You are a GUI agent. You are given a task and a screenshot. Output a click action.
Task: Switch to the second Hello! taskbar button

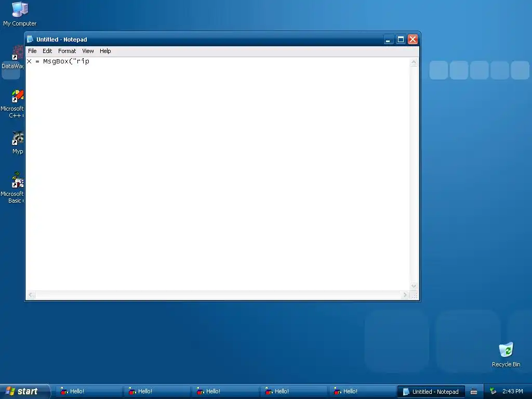157,392
